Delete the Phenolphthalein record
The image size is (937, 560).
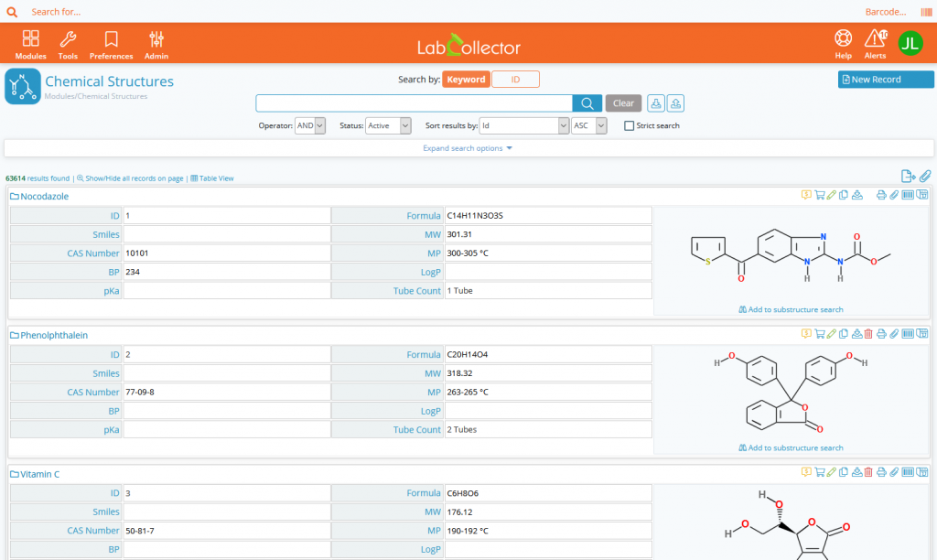869,333
